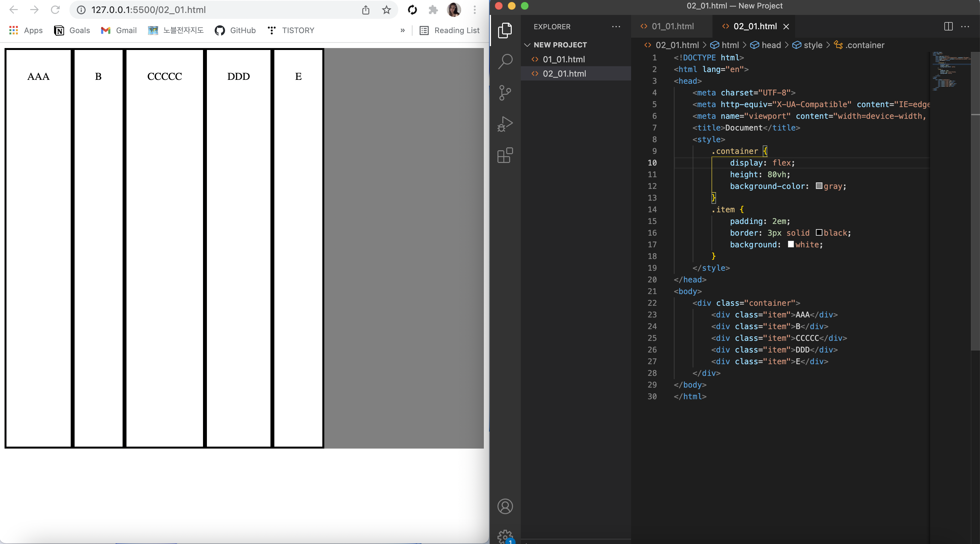Click the gray color swatch on line 12
Viewport: 980px width, 544px height.
[x=819, y=186]
